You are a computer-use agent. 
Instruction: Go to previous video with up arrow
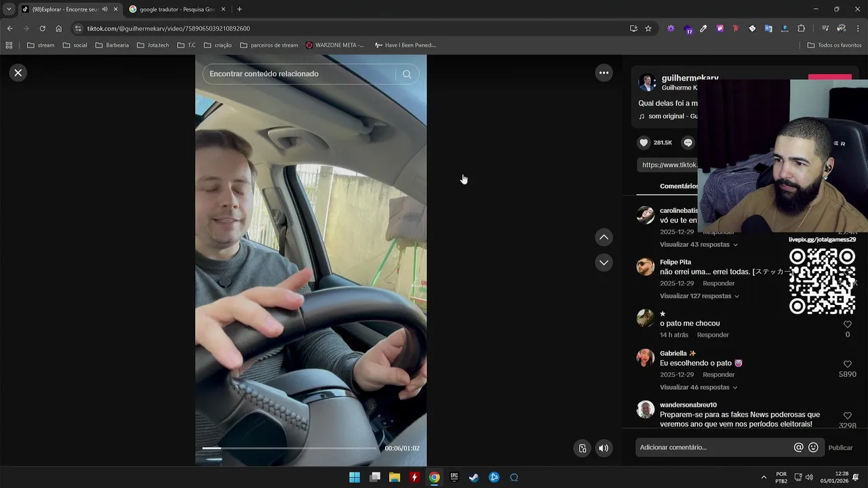(x=604, y=237)
